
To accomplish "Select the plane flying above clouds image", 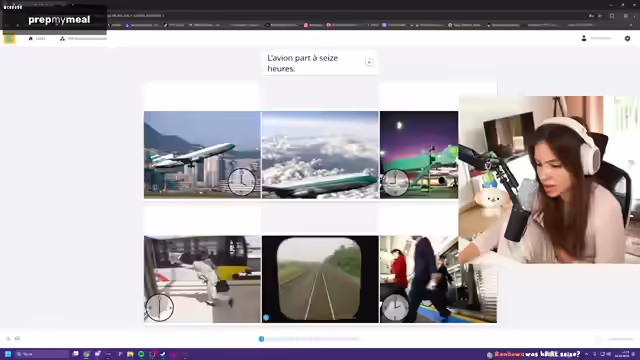I will coord(320,155).
